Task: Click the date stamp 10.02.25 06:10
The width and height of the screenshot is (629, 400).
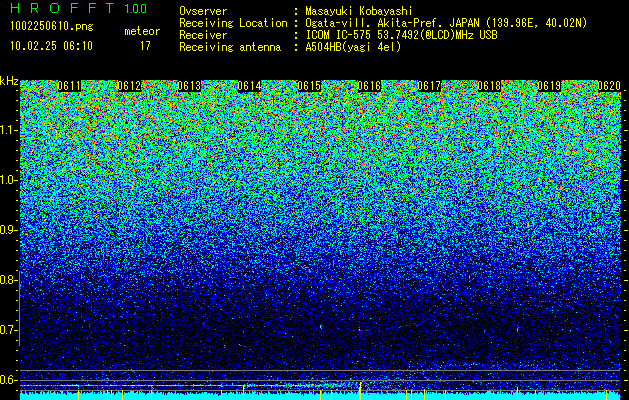Action: point(51,46)
